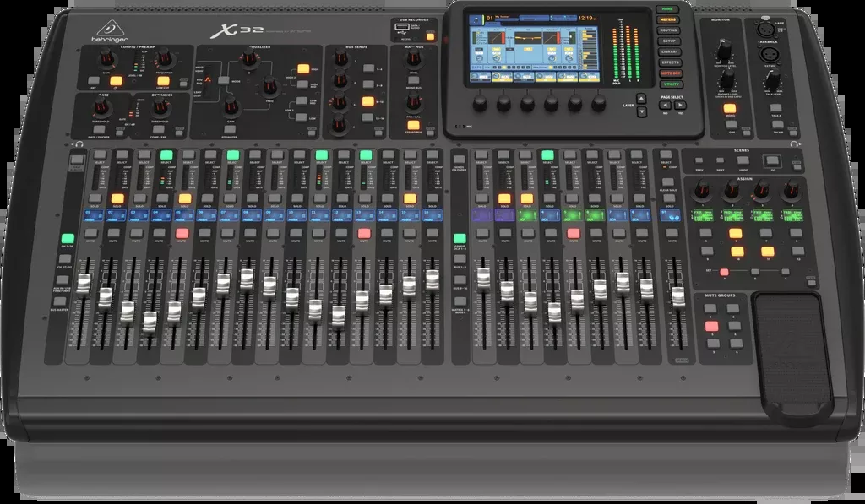Click the Scenes NEXT button
The width and height of the screenshot is (865, 504).
pyautogui.click(x=720, y=161)
